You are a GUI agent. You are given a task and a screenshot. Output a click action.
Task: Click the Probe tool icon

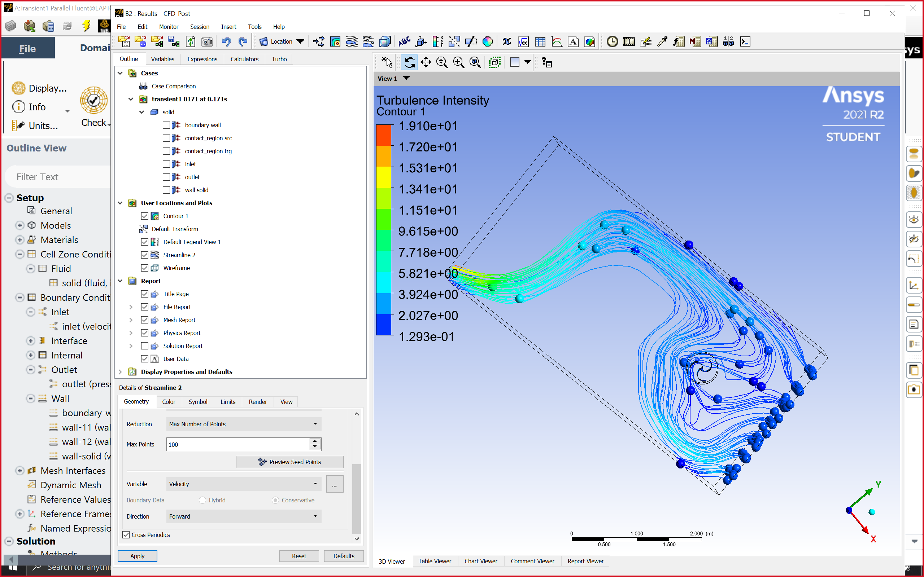(662, 41)
